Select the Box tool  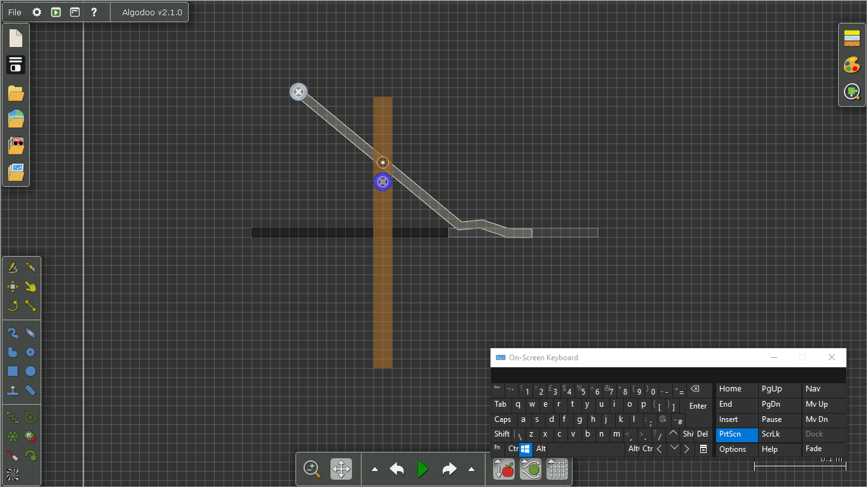click(13, 371)
